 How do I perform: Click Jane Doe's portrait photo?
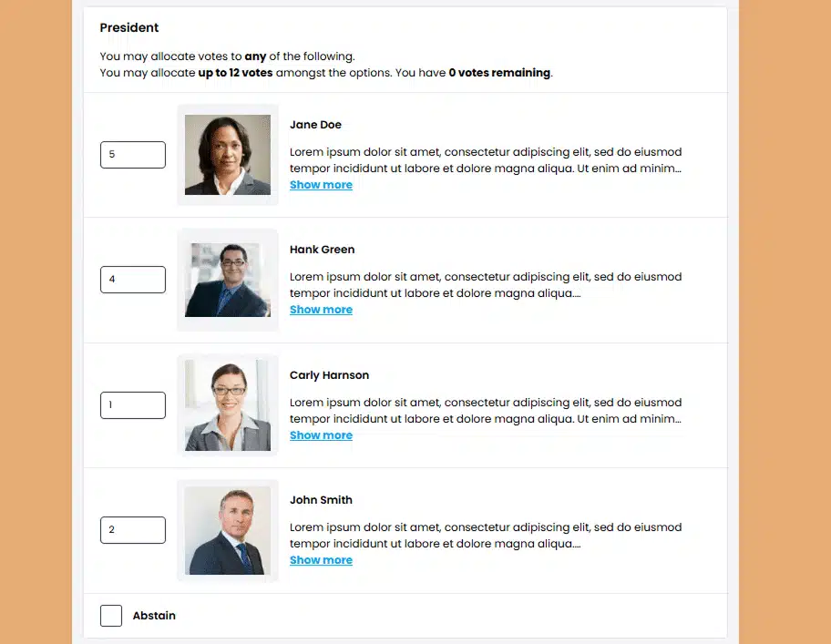(228, 155)
